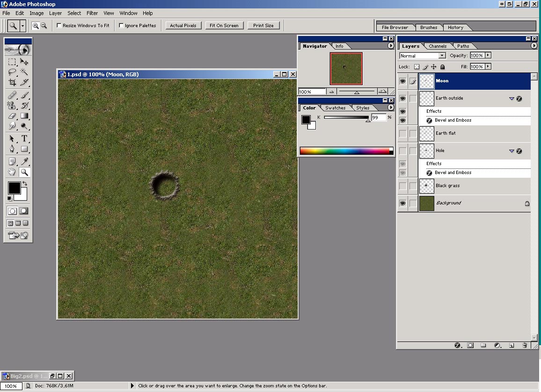Switch to the Channels tab
The width and height of the screenshot is (541, 392).
(x=438, y=46)
